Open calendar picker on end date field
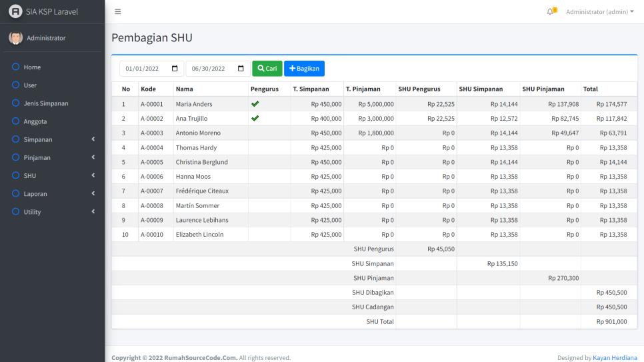Screen dimensions: 644x362 tap(241, 69)
